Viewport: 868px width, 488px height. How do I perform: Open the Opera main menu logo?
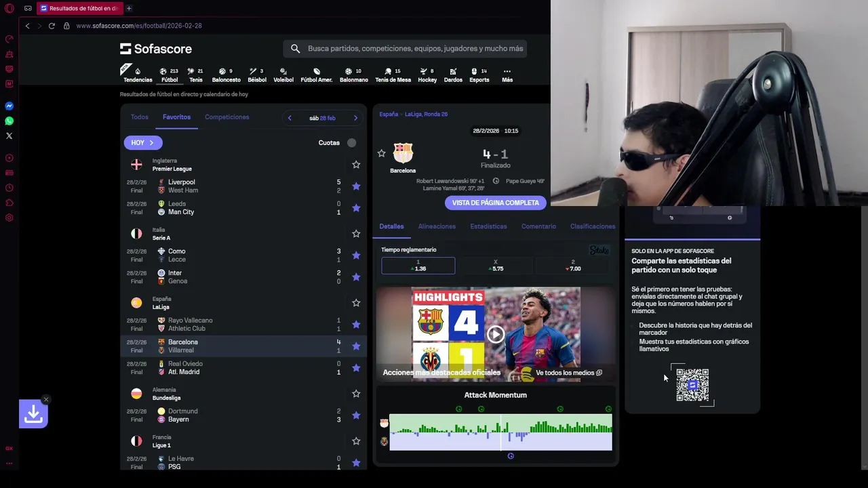click(9, 9)
